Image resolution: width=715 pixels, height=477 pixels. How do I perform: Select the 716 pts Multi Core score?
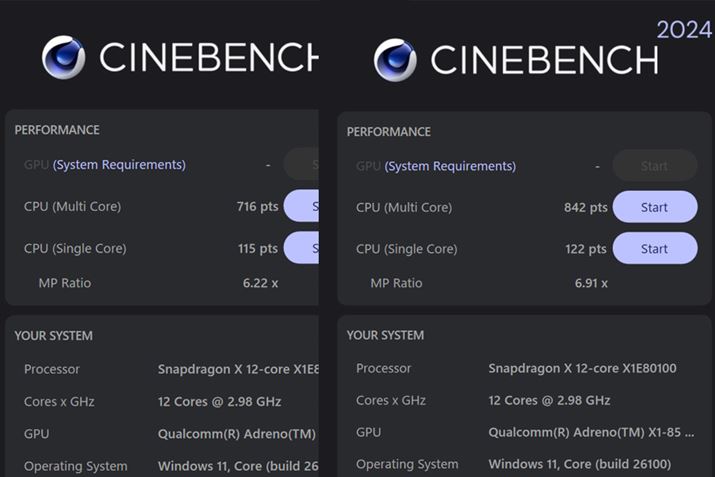tap(257, 207)
